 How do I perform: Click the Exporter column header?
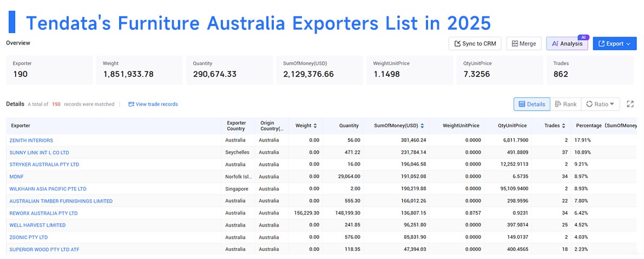(114, 126)
